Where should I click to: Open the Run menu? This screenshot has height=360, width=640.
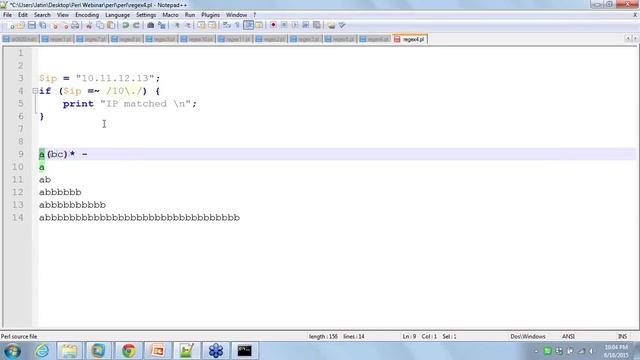(190, 15)
